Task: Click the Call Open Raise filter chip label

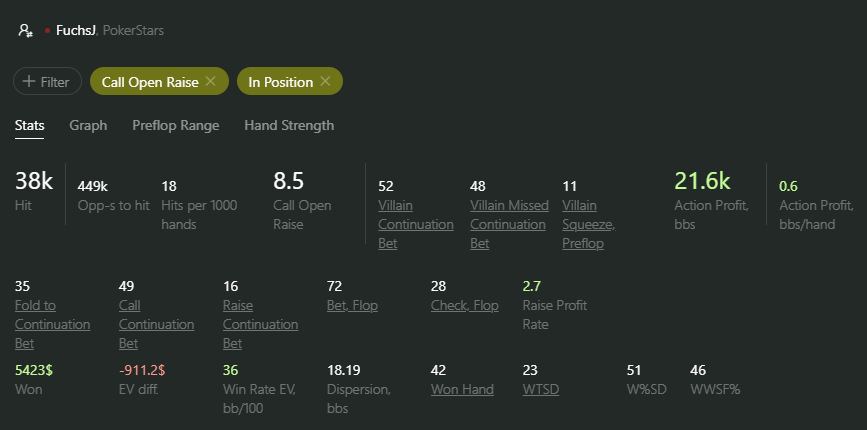Action: (150, 82)
